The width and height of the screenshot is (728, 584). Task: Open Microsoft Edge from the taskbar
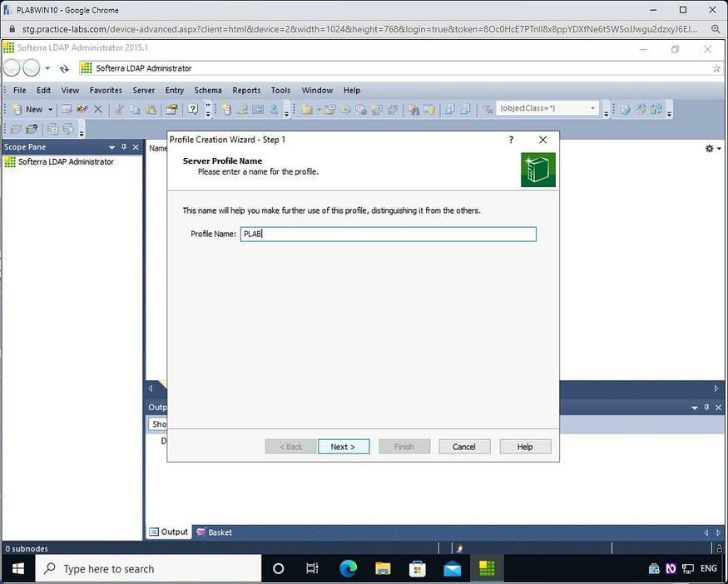pyautogui.click(x=349, y=569)
